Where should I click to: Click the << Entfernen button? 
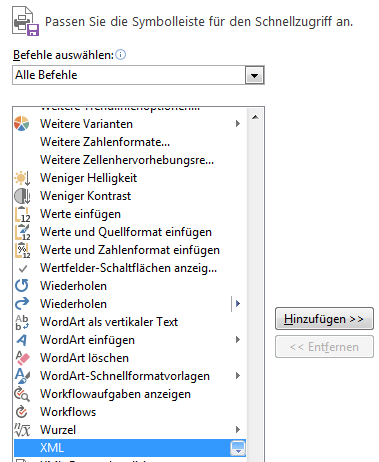pos(324,347)
